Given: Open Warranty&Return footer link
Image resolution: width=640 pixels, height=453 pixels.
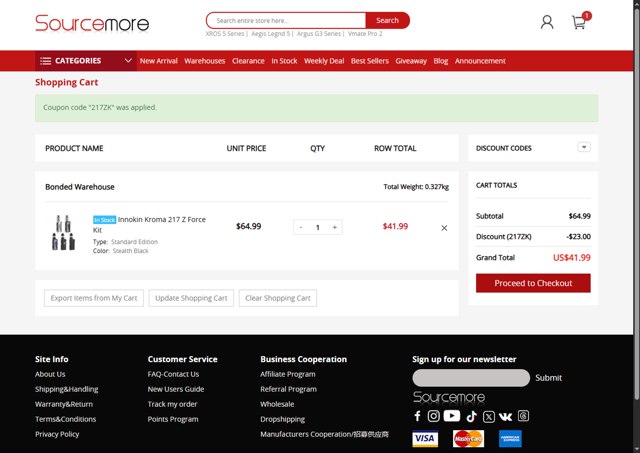Looking at the screenshot, I should click(64, 404).
